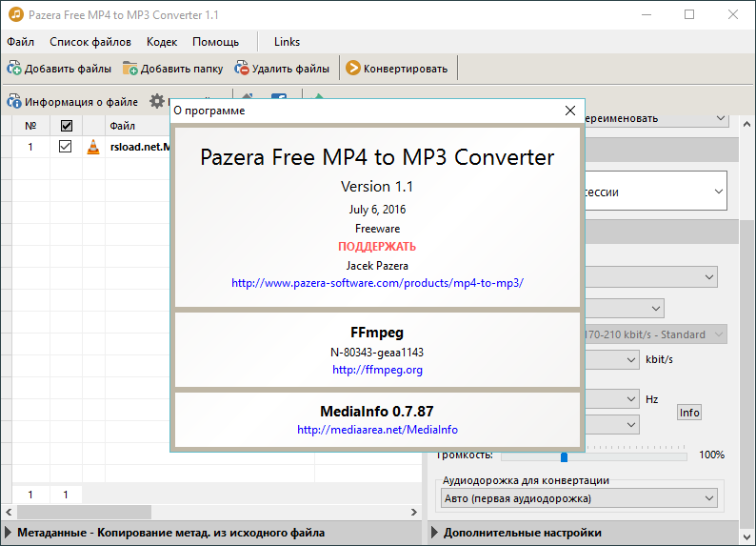Click the VLC cone icon in file row 1
The width and height of the screenshot is (756, 546).
[x=93, y=147]
